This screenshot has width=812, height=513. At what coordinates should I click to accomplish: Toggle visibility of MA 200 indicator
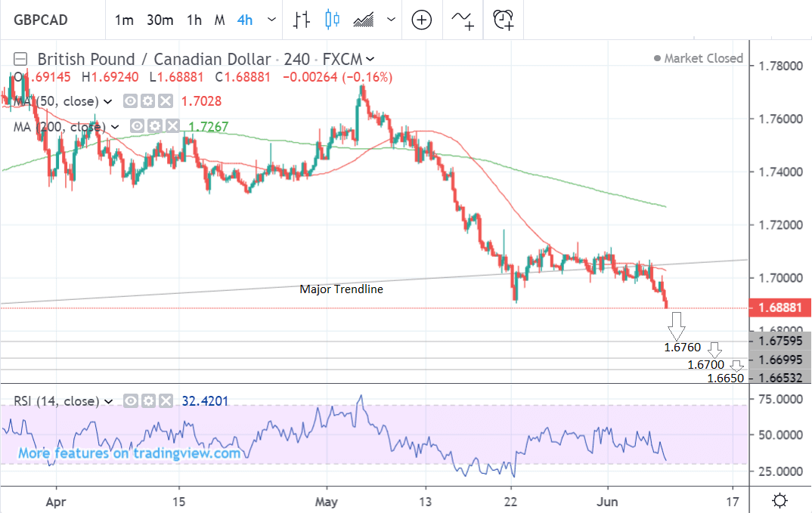(x=136, y=126)
